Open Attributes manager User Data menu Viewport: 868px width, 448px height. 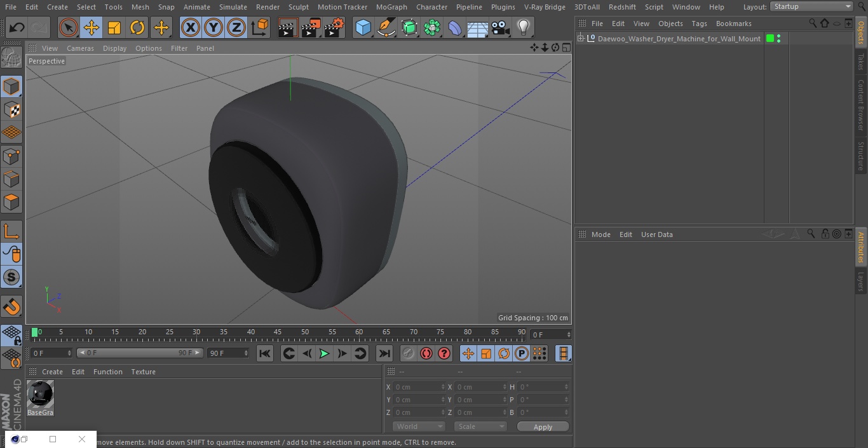656,234
